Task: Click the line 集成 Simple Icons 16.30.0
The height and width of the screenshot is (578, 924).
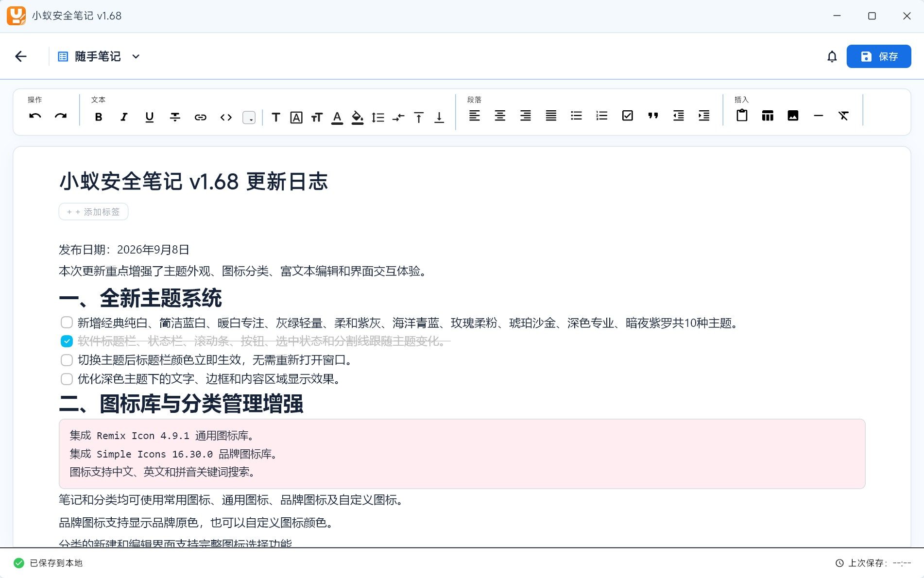Action: (173, 454)
